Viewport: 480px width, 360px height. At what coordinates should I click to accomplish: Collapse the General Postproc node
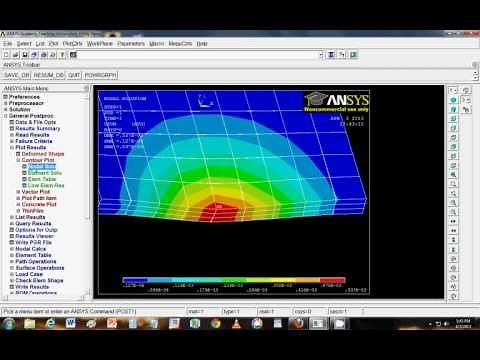pyautogui.click(x=5, y=116)
